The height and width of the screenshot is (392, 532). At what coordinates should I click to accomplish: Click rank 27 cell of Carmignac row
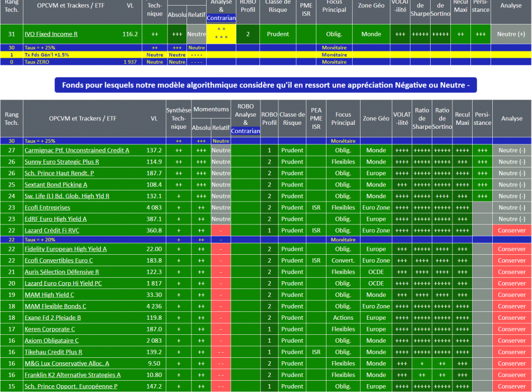(12, 150)
